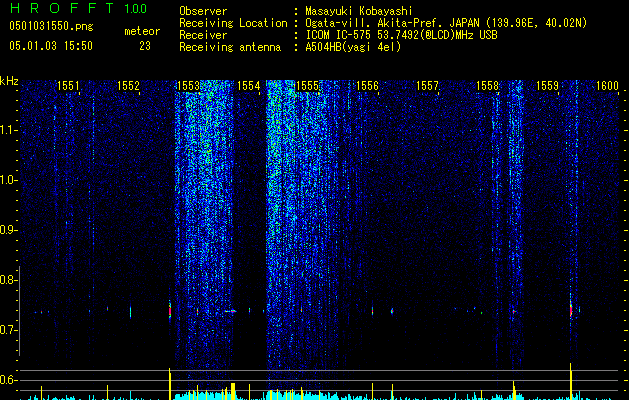Click the 1557 time marker
Screen dimensions: 629x400
(x=428, y=86)
